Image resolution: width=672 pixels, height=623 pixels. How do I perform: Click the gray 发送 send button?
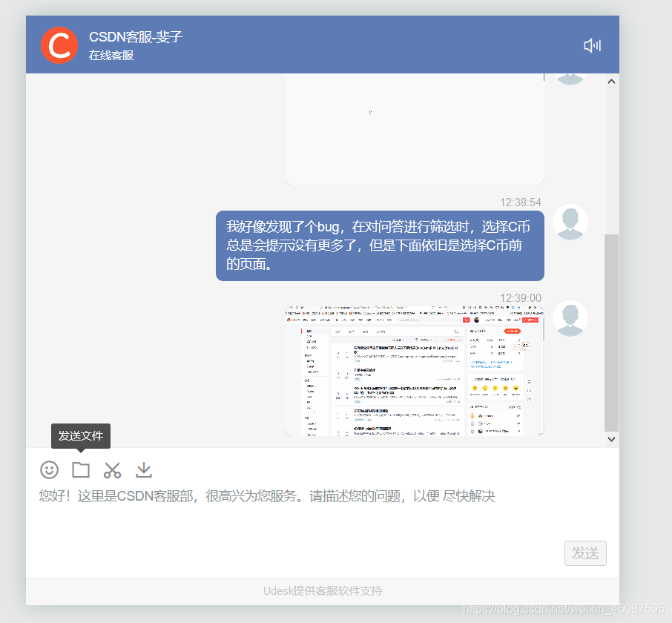tap(585, 553)
